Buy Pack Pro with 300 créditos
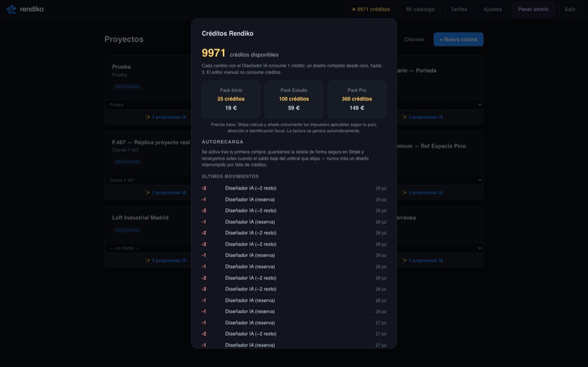The height and width of the screenshot is (367, 588). click(357, 99)
